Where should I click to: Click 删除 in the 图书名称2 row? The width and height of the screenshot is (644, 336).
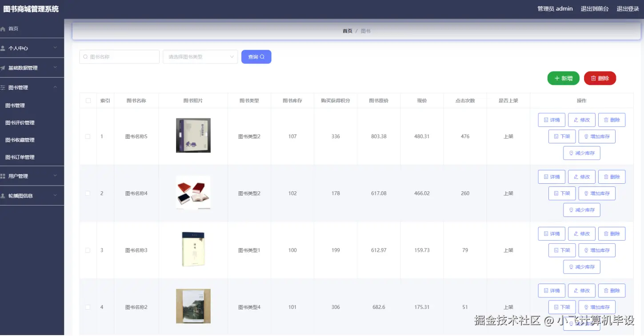[612, 291]
